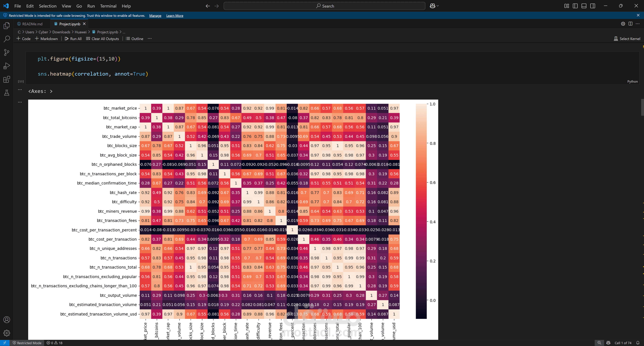Open the Testing flask icon

pos(7,93)
